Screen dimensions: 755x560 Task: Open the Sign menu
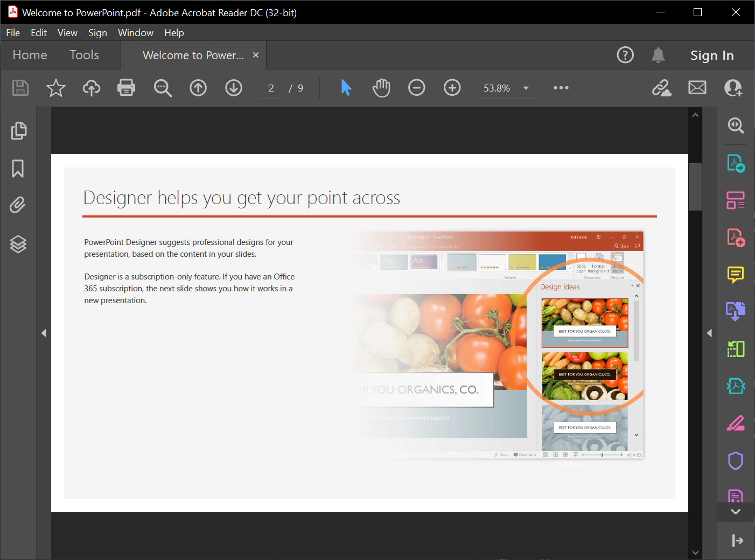coord(97,33)
